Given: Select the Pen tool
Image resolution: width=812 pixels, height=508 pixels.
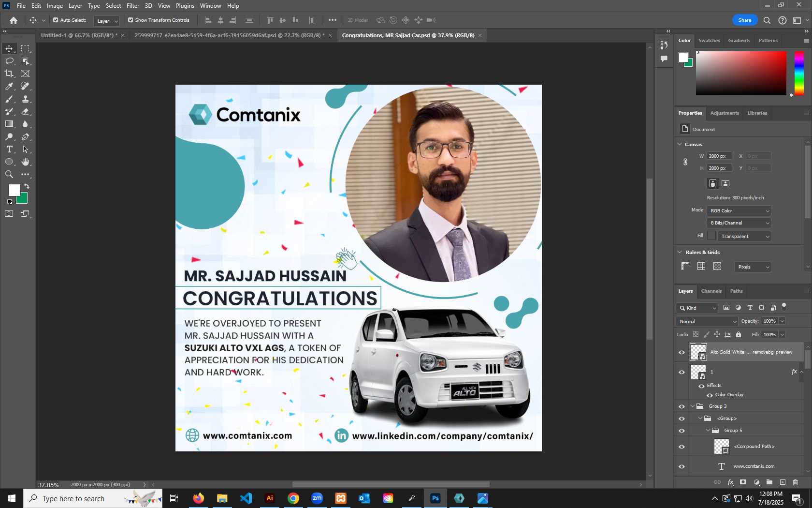Looking at the screenshot, I should click(25, 137).
